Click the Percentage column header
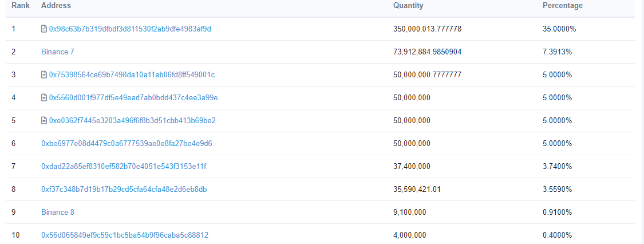This screenshot has width=644, height=244. click(562, 6)
